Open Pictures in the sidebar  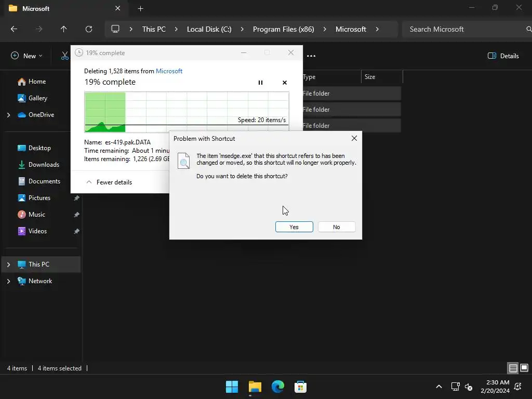(x=39, y=198)
